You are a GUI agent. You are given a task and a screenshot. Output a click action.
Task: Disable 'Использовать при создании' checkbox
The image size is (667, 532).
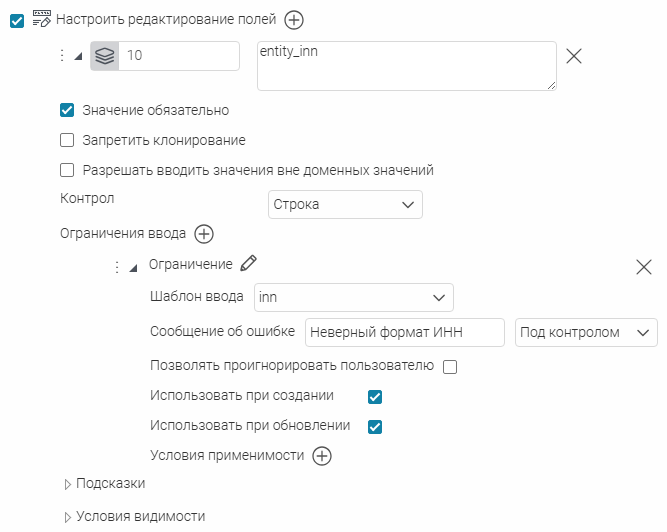[375, 396]
